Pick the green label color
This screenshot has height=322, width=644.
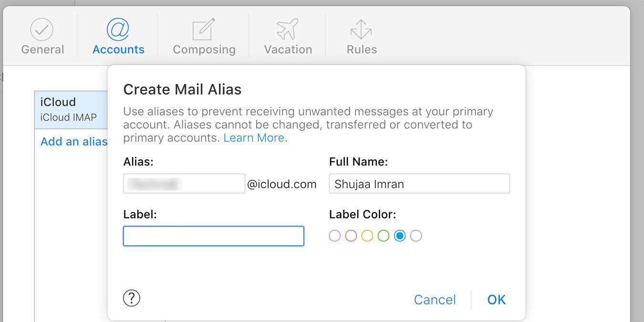(383, 236)
